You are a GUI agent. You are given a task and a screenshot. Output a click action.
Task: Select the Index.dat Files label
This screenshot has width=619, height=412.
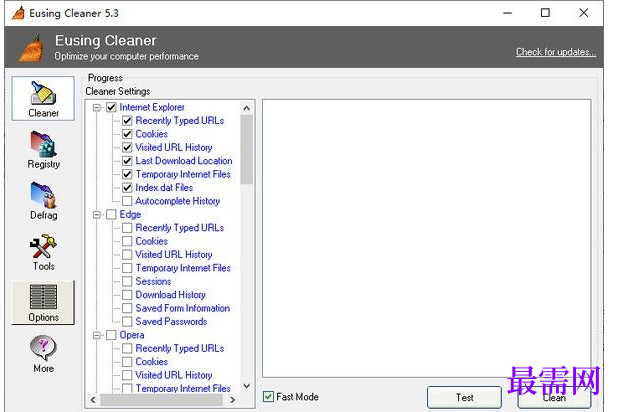164,188
